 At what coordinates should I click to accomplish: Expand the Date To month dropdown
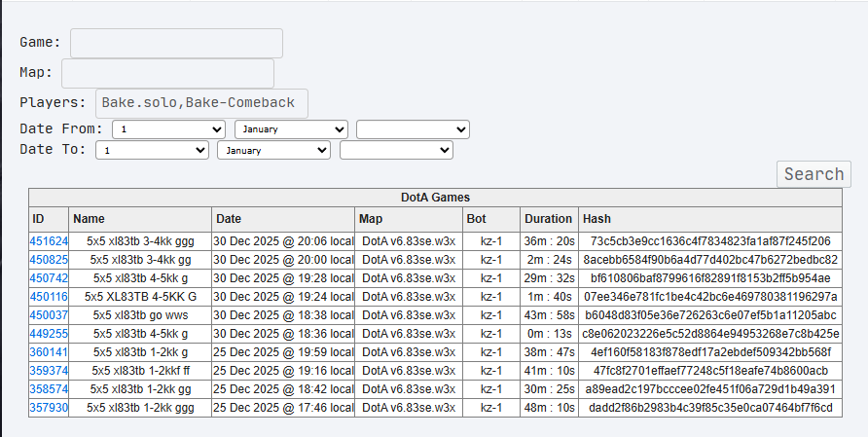coord(273,151)
